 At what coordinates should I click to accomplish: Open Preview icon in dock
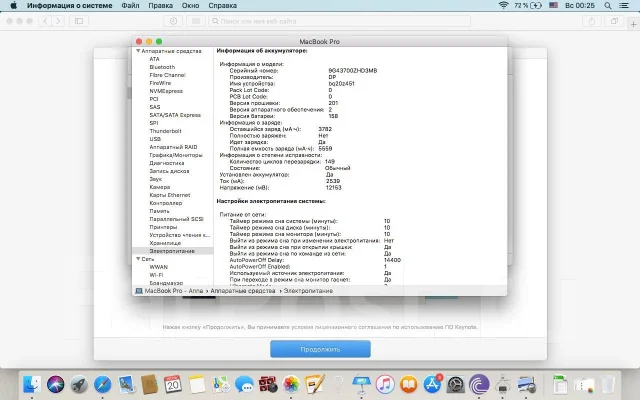tap(527, 384)
